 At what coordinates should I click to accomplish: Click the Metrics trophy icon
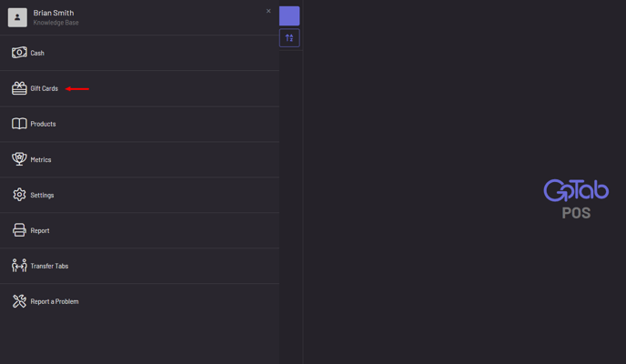(19, 159)
